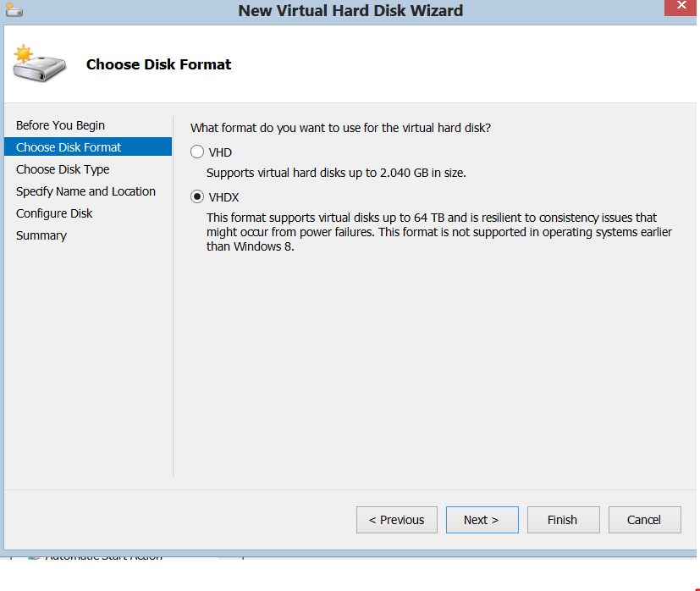The image size is (700, 591).
Task: Click the Choose Disk Format heading
Action: [158, 64]
